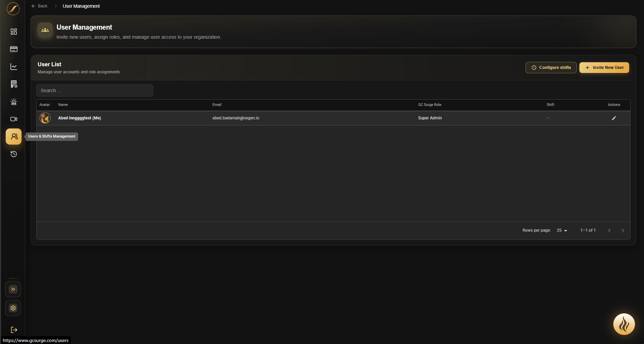
Task: Click Abed innggggtest avatar thumbnail
Action: (45, 118)
